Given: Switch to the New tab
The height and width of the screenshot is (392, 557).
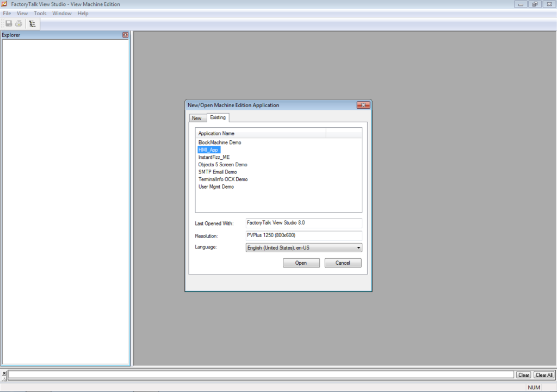Looking at the screenshot, I should [x=197, y=117].
